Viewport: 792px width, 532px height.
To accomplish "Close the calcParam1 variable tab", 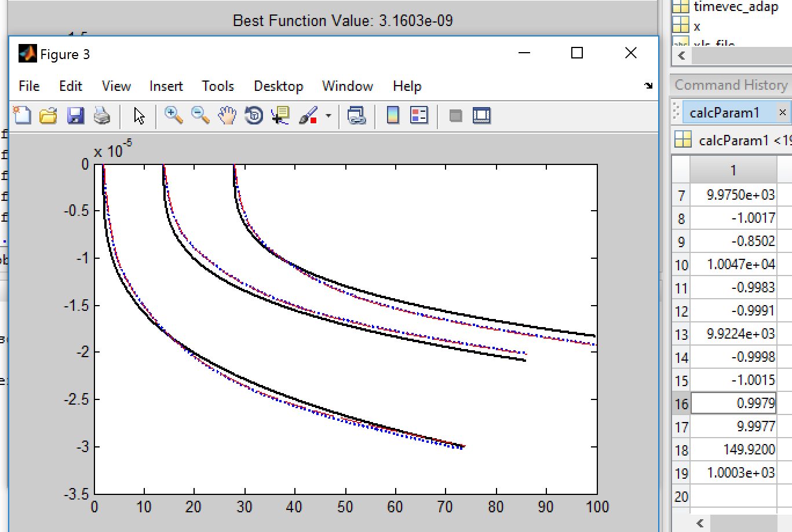I will tap(782, 112).
